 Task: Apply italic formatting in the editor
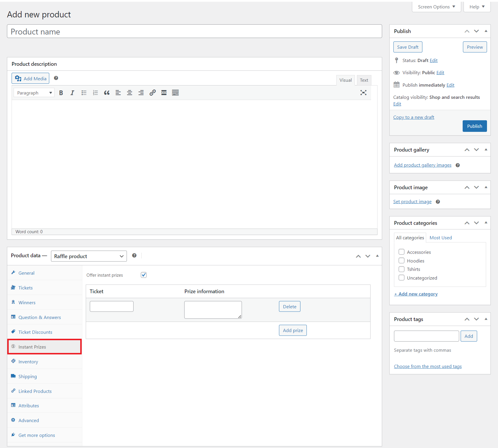tap(72, 93)
